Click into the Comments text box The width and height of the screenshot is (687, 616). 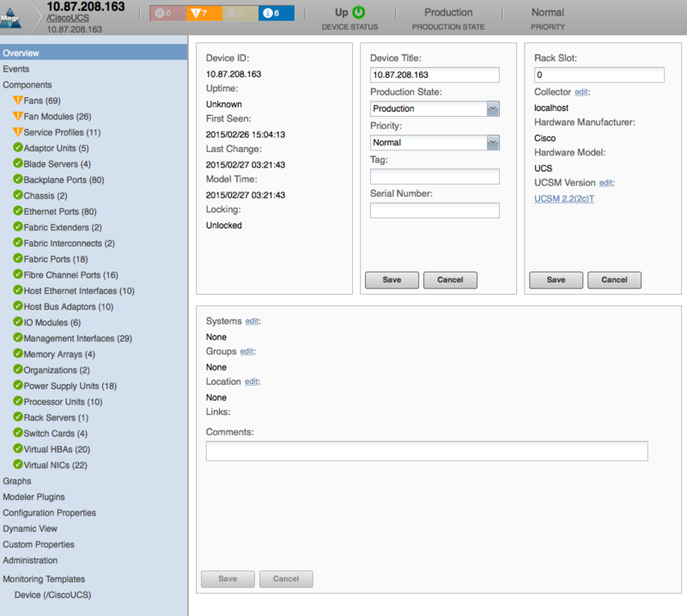pos(427,451)
